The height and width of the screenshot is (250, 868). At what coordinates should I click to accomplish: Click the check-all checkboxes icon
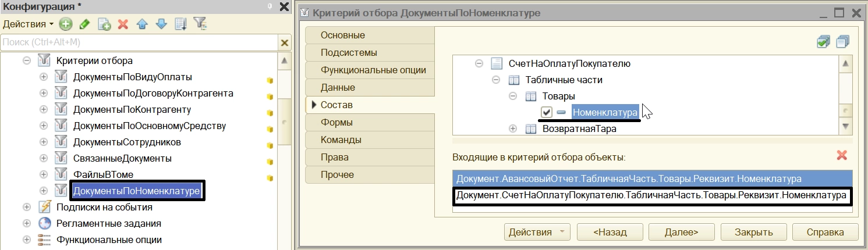click(823, 42)
